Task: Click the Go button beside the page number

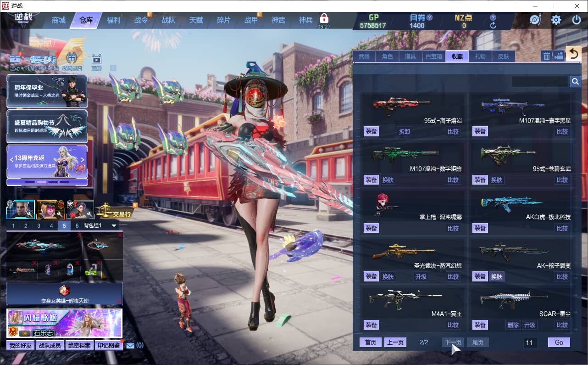Action: pos(559,343)
